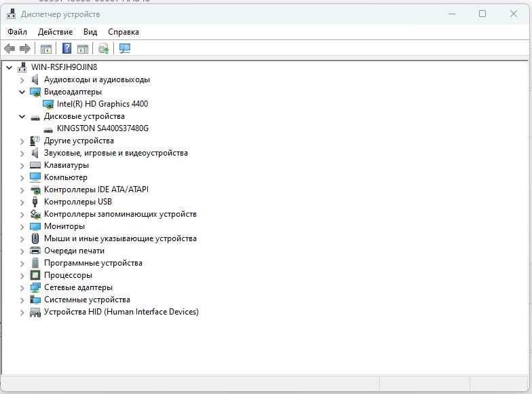The height and width of the screenshot is (394, 532).
Task: Expand Другие устройства
Action: [22, 141]
